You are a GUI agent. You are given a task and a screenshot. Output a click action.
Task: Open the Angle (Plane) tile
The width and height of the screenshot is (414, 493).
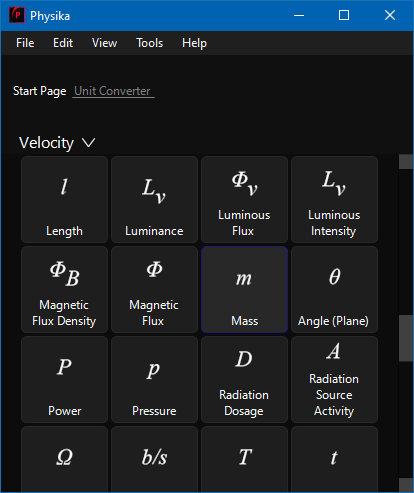334,289
